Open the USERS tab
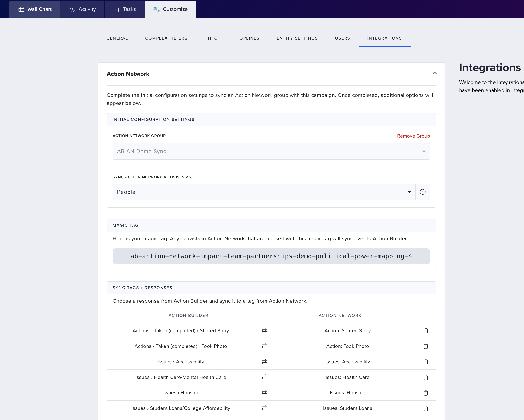Screen dimensions: 524x420 (x=342, y=38)
